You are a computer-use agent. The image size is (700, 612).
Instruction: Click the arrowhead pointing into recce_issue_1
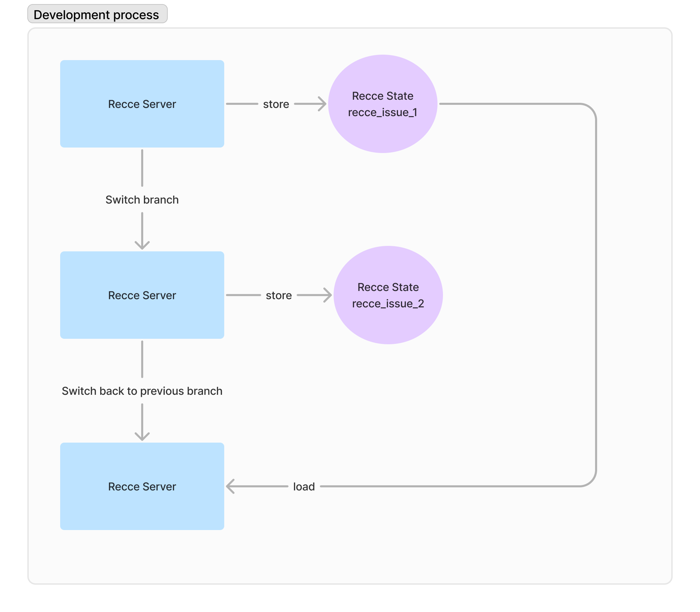[x=323, y=104]
